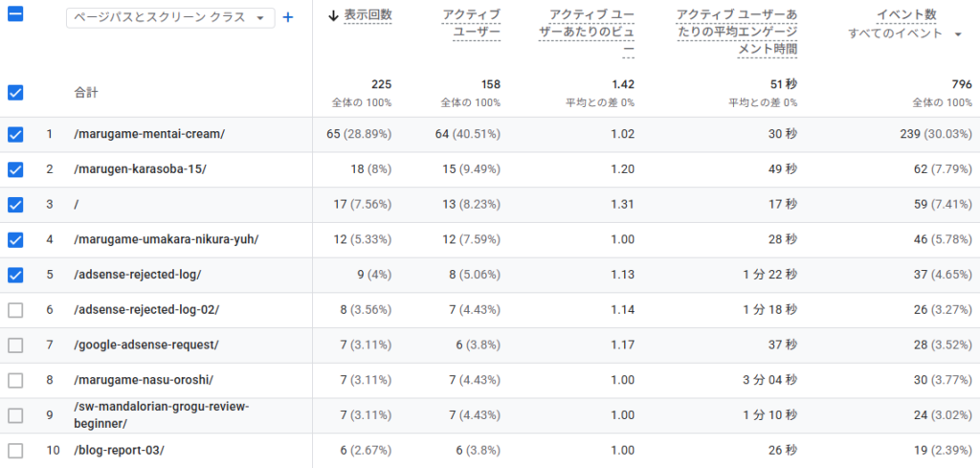This screenshot has height=468, width=980.
Task: Click the /adsense-rejected-log-02/ page path
Action: pyautogui.click(x=146, y=310)
